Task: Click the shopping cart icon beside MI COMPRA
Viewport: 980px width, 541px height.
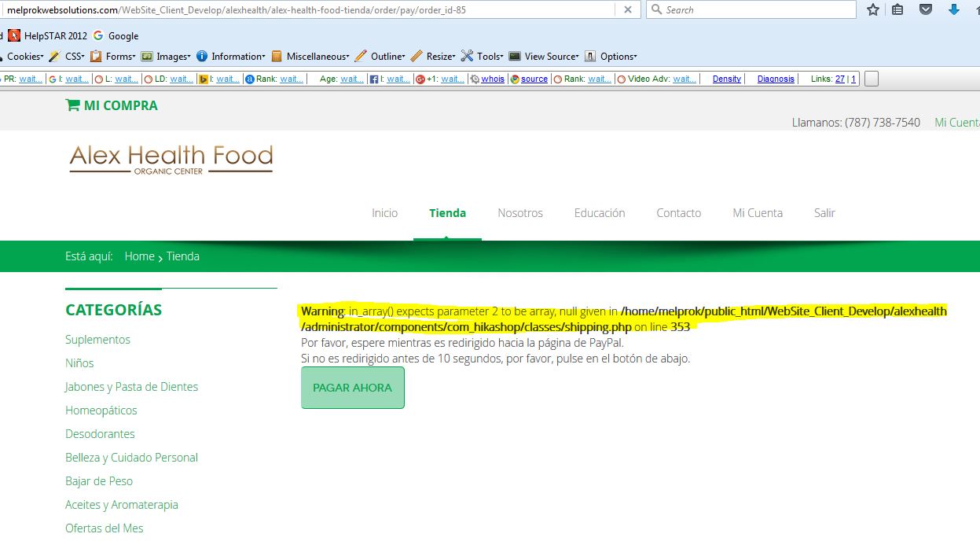Action: coord(72,105)
